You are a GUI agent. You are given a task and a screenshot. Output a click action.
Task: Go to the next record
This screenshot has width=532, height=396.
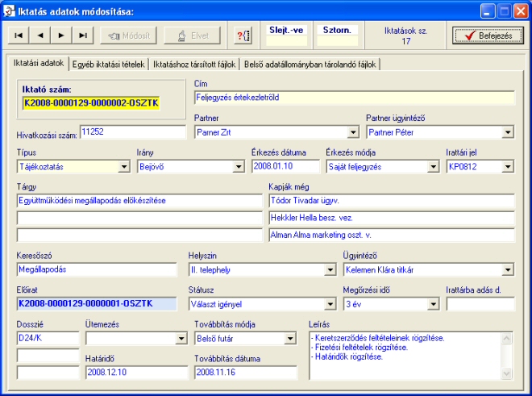coord(61,35)
